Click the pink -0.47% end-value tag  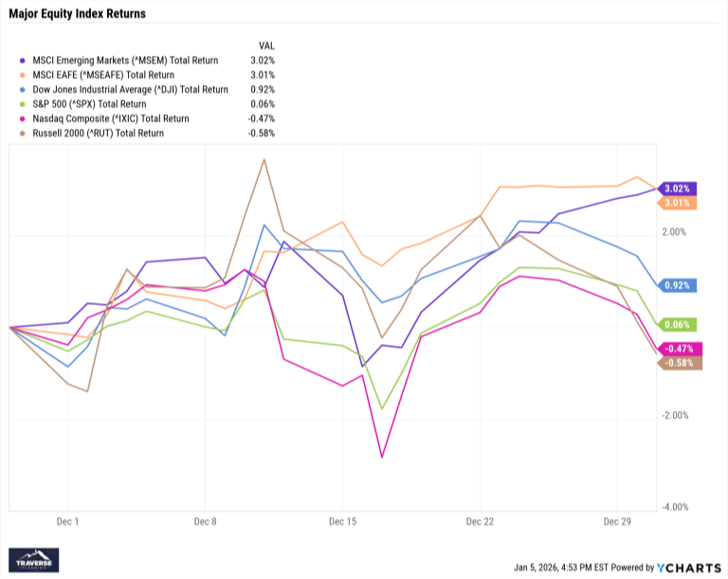coord(681,349)
